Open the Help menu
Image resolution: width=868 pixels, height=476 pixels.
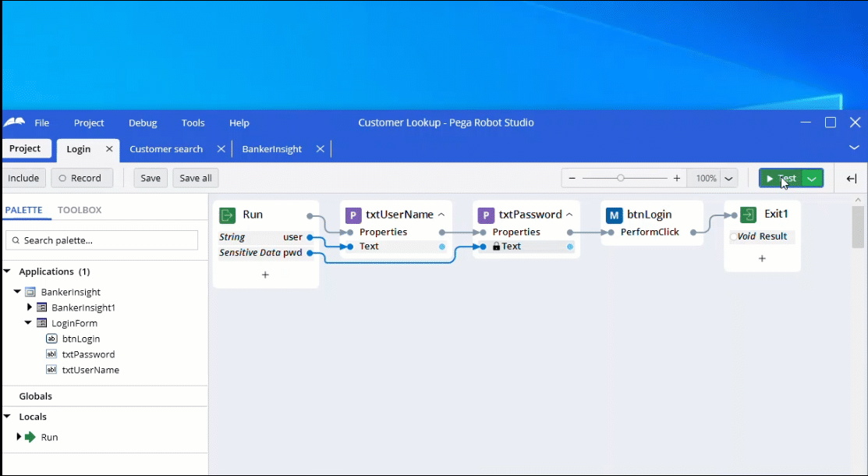coord(239,123)
